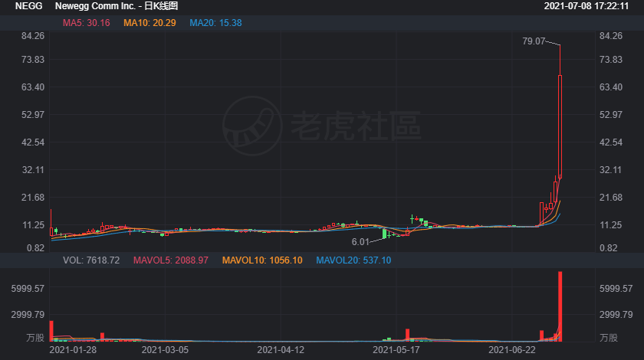Click the left axis 84.26 price label
Viewport: 644px width, 360px height.
(x=33, y=36)
